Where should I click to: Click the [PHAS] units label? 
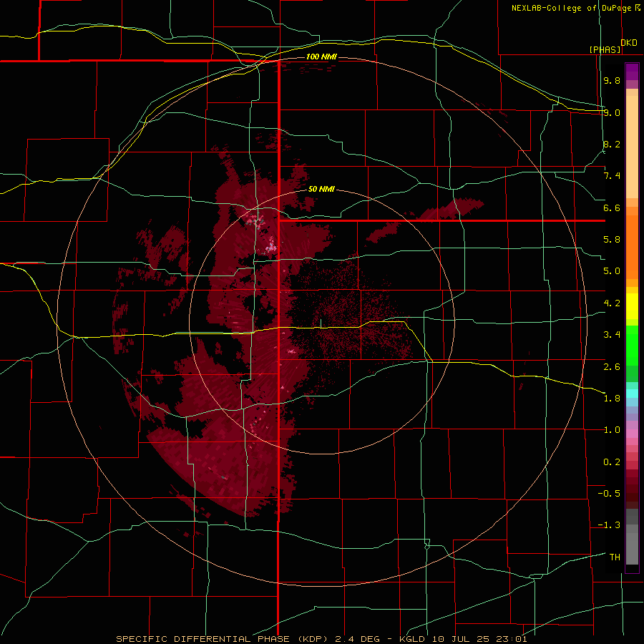(605, 49)
